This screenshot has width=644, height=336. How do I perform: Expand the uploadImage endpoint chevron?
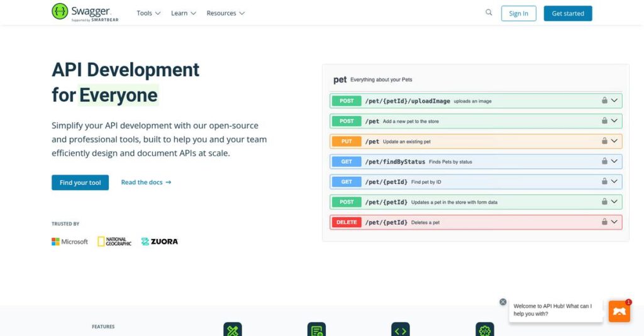click(614, 100)
